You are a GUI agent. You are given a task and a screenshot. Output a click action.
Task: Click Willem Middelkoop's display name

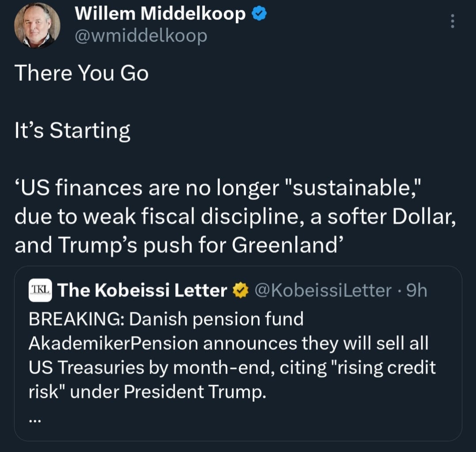tap(161, 13)
